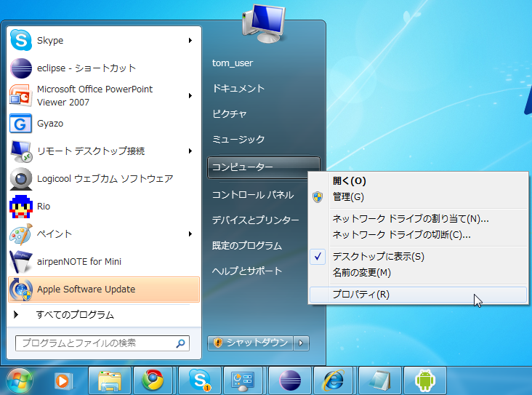Launch the Rio application
532x395 pixels.
click(44, 207)
